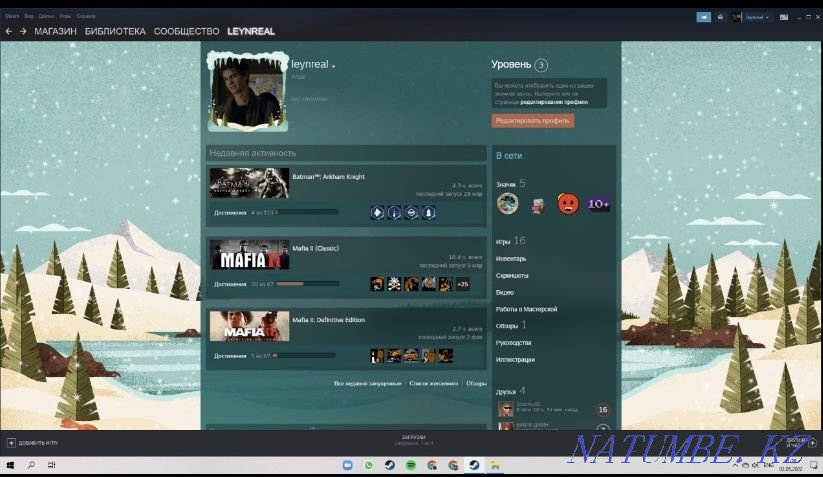The image size is (823, 477).
Task: Open the second Batman achievement icon
Action: [x=394, y=213]
